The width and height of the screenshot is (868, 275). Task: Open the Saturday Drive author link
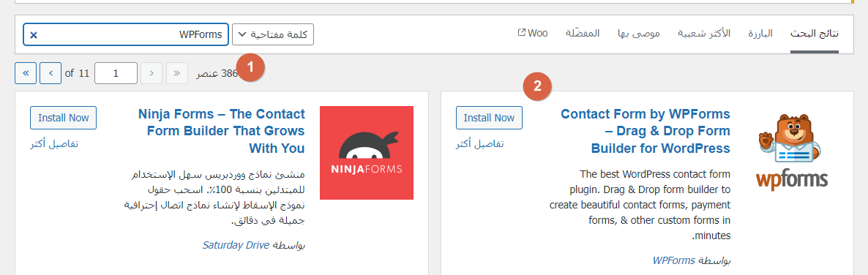point(236,244)
